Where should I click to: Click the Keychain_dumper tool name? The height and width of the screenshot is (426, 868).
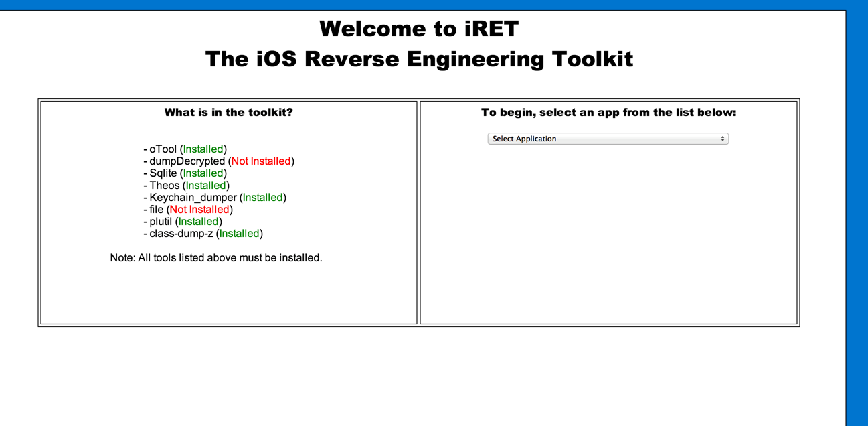[193, 198]
